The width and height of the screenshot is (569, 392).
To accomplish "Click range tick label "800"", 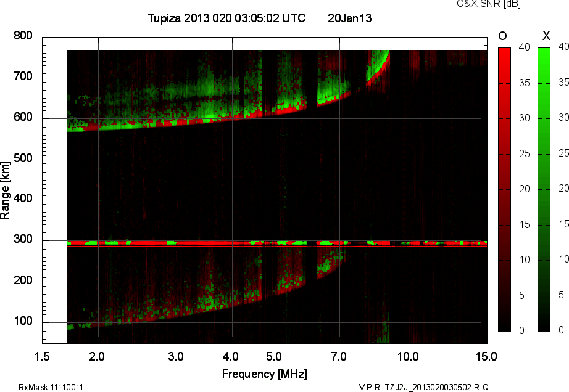I will coord(23,36).
